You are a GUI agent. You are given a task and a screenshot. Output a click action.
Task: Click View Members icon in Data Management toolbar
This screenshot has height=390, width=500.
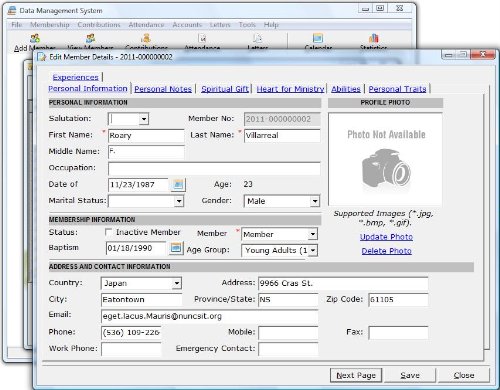pyautogui.click(x=90, y=38)
